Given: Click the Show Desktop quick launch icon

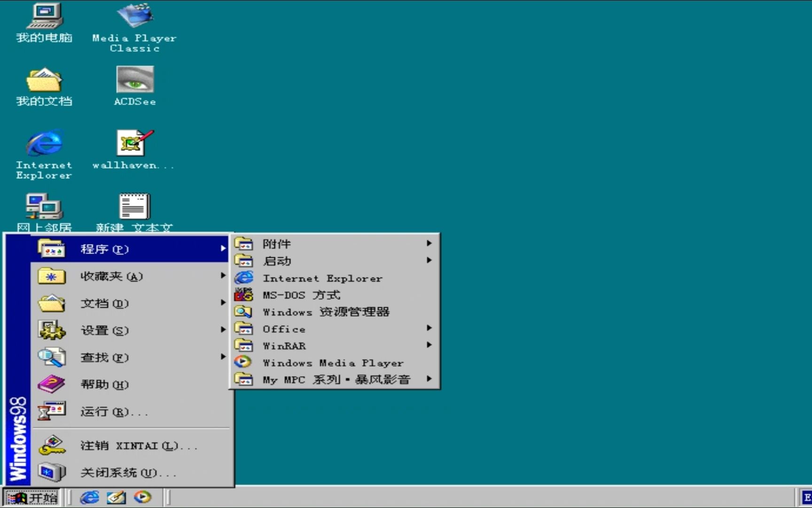Looking at the screenshot, I should pos(116,497).
